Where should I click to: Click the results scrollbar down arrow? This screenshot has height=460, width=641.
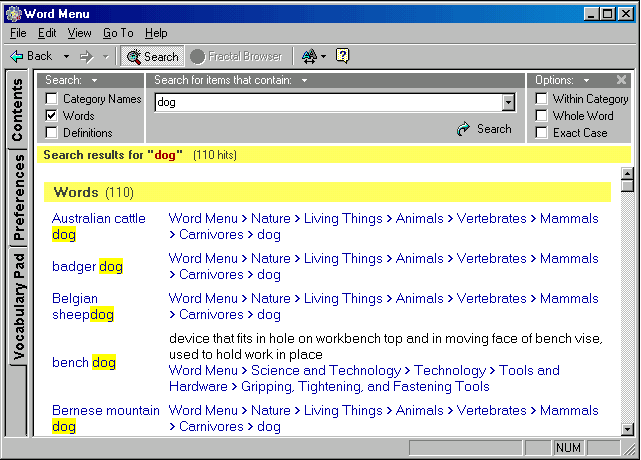627,429
